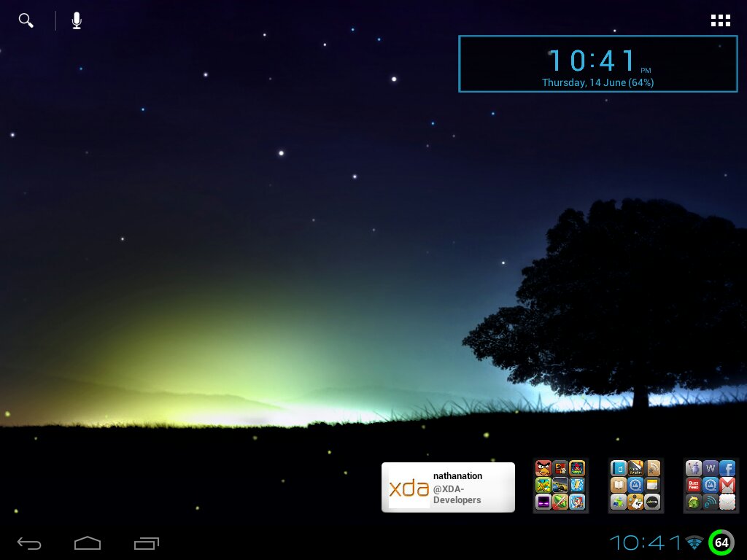The width and height of the screenshot is (747, 560).
Task: Tap the Gmail icon in the rightmost folder
Action: pyautogui.click(x=729, y=485)
